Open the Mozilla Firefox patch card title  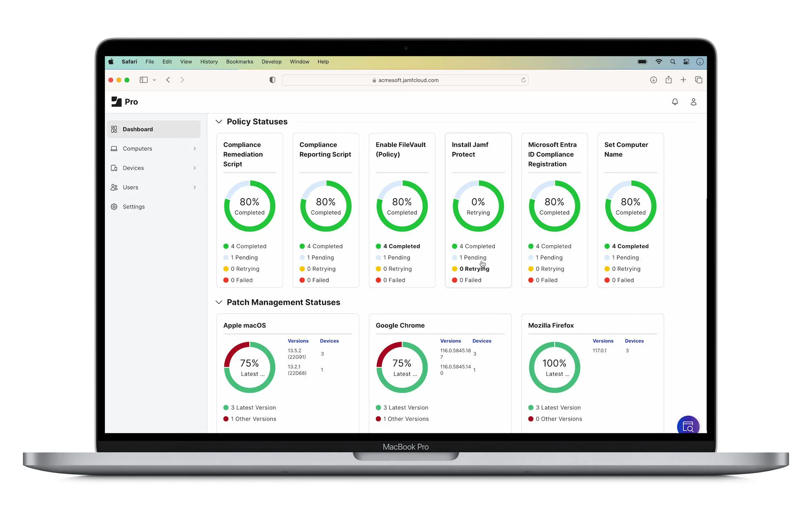pyautogui.click(x=551, y=326)
